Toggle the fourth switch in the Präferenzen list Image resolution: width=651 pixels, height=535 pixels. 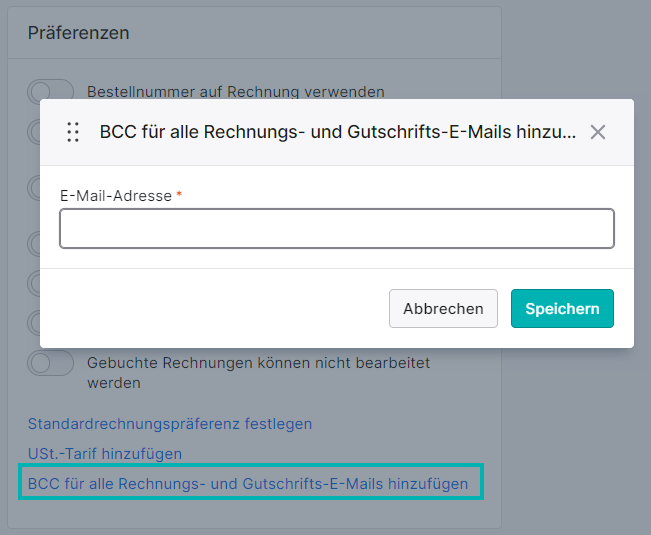pos(34,244)
